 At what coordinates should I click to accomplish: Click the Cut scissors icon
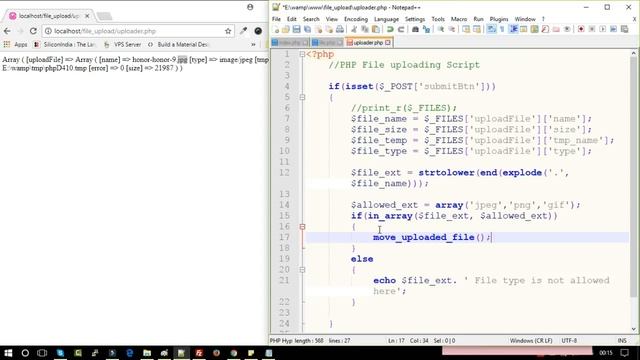pyautogui.click(x=354, y=29)
